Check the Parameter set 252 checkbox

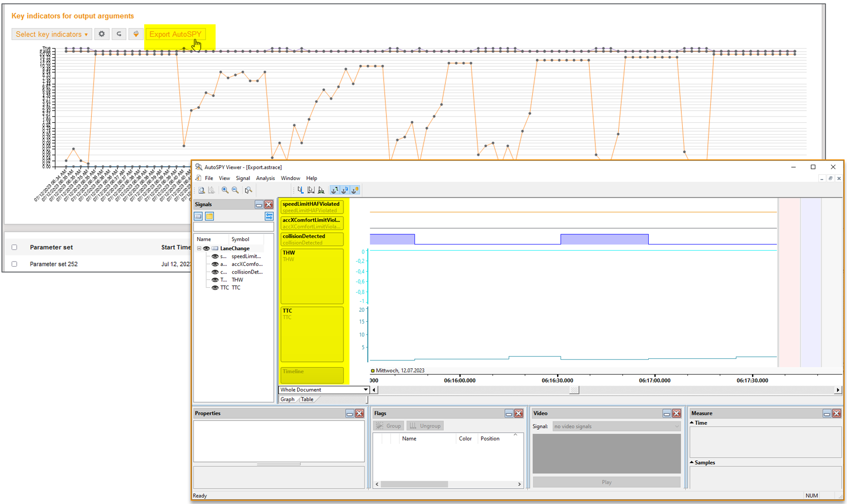coord(14,264)
